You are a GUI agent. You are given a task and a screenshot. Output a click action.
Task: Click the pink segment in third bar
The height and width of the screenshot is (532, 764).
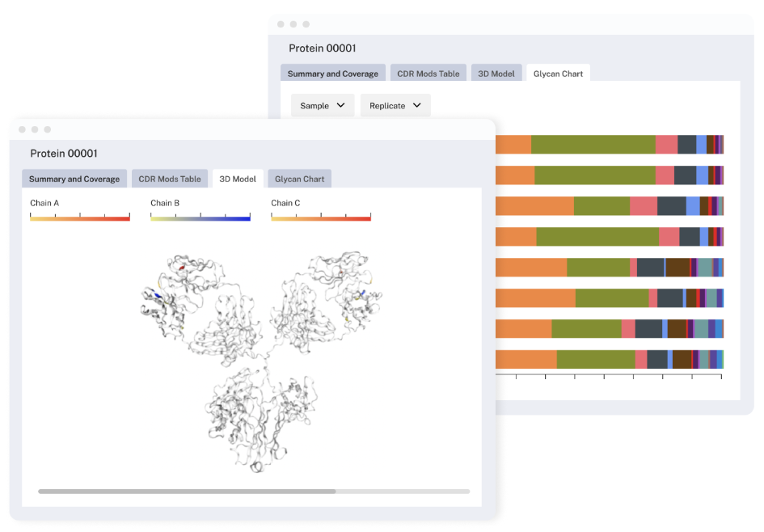[644, 206]
